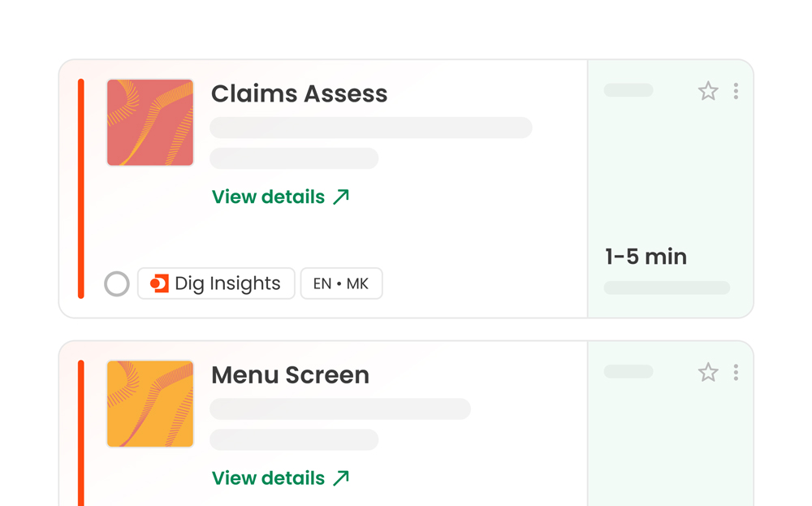Click the placeholder bar below 1-5 min
This screenshot has height=506, width=812.
[x=667, y=288]
